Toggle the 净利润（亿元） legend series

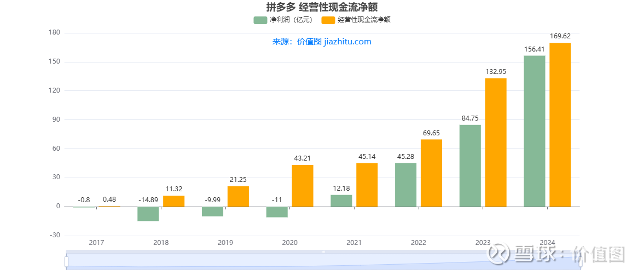[x=283, y=20]
